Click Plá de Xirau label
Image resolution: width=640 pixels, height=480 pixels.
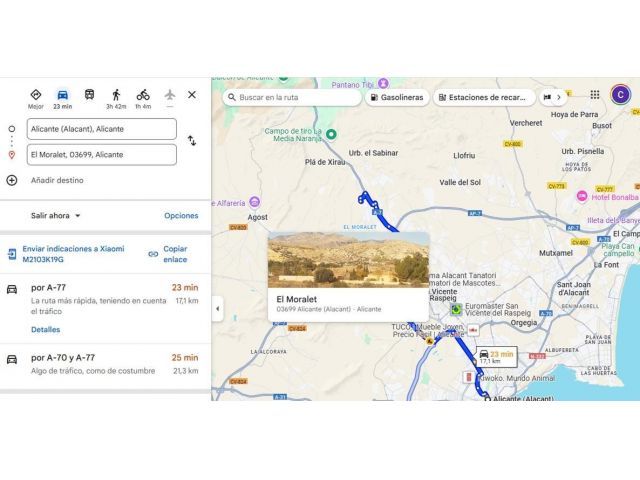point(325,162)
